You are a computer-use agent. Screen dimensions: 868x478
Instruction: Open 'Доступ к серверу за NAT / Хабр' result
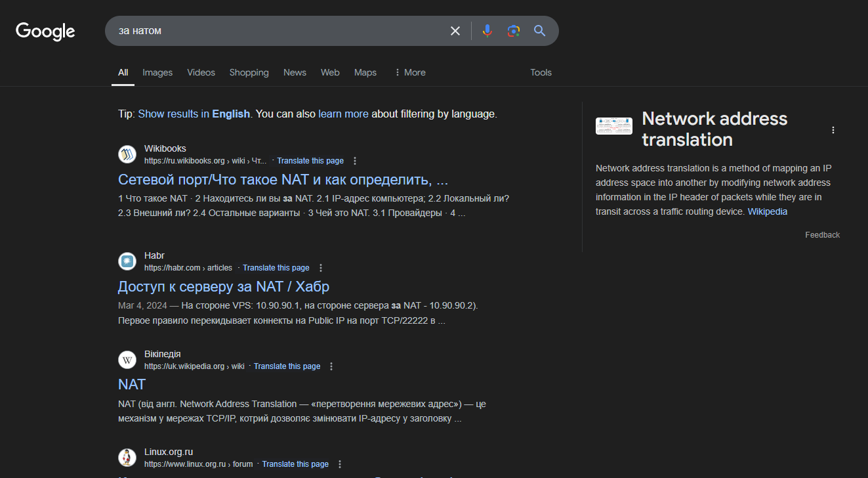pyautogui.click(x=224, y=286)
